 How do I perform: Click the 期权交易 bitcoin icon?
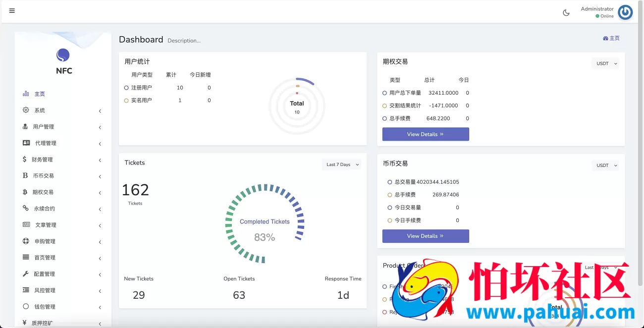(25, 192)
